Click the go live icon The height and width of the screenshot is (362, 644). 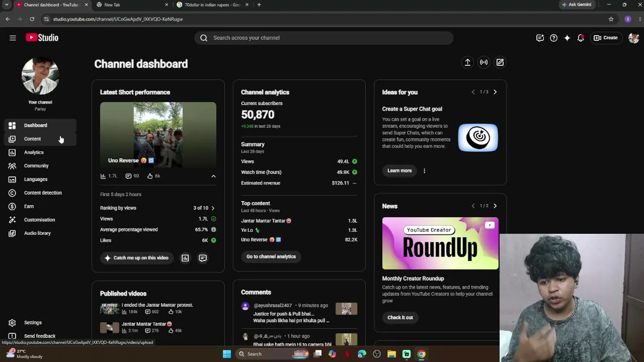click(484, 62)
